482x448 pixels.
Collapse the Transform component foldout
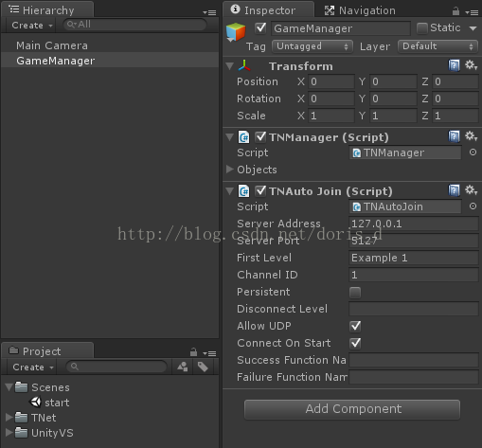(230, 66)
